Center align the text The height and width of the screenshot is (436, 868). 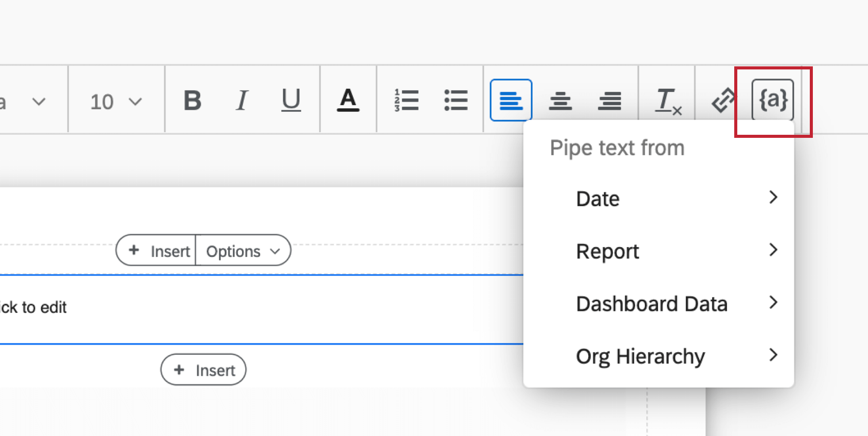(560, 100)
